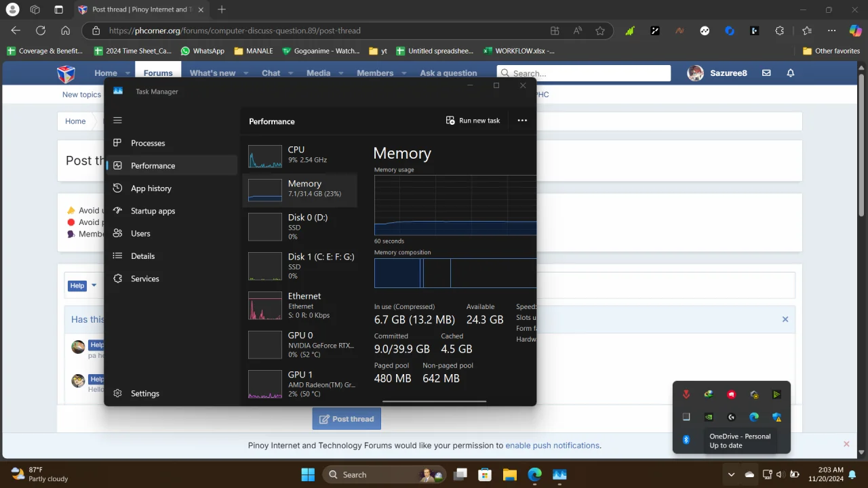
Task: Click read aloud icon in address bar
Action: (578, 30)
